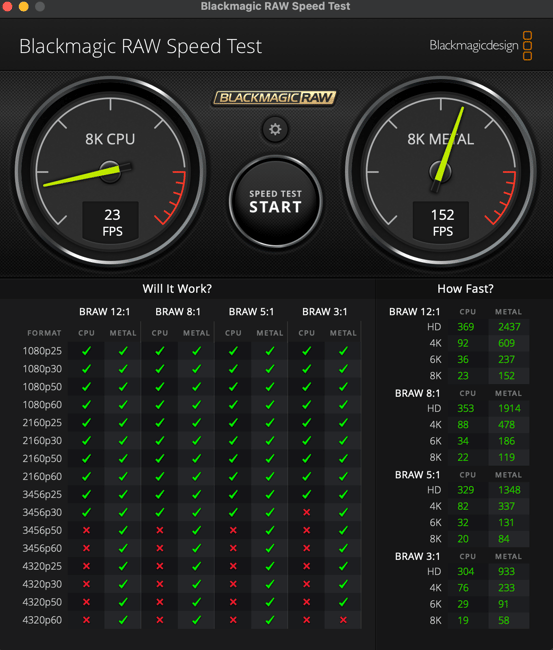
Task: Click the 8K METAL gauge needle hub
Action: coord(441,171)
